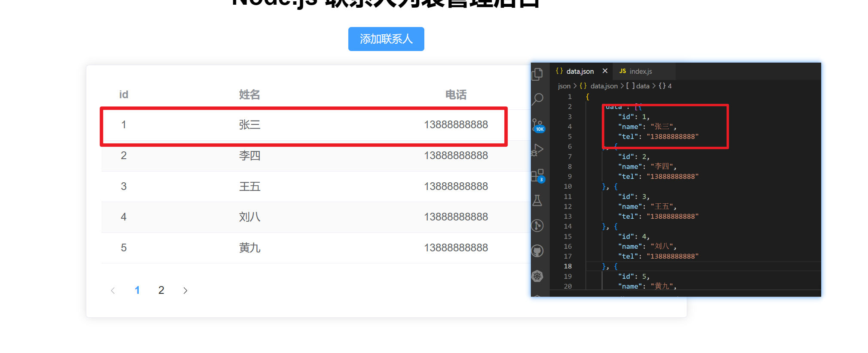868x353 pixels.
Task: Open the Extensions view with badge 3
Action: point(538,175)
